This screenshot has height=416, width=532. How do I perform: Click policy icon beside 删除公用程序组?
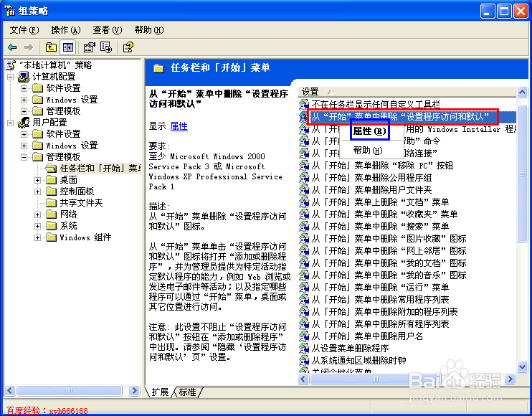pyautogui.click(x=304, y=177)
